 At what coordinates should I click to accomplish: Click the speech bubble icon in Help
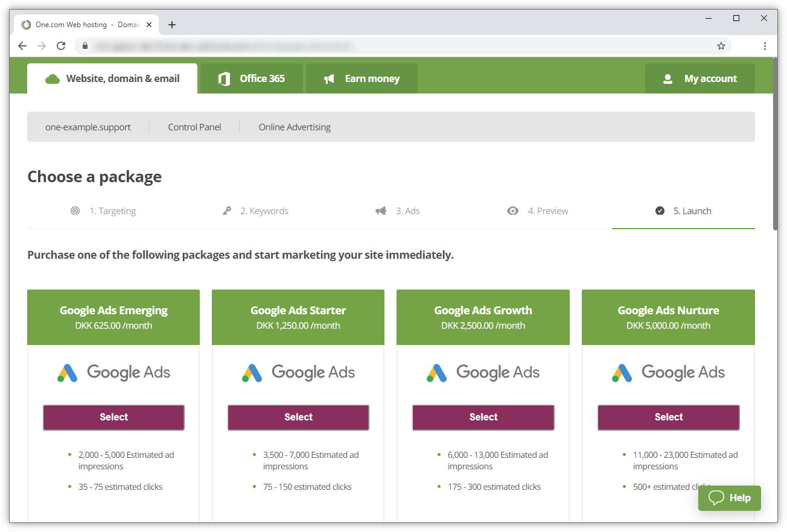[716, 498]
